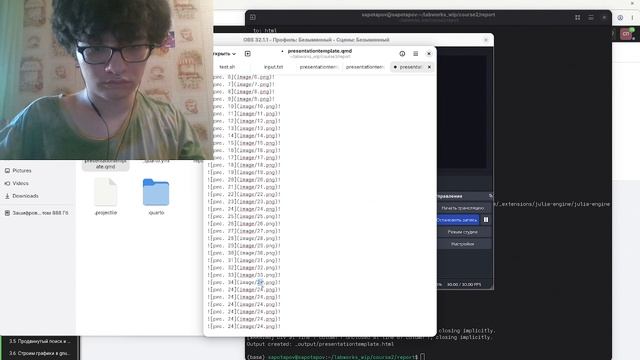Click the start streaming button in OBS
Image resolution: width=640 pixels, height=360 pixels.
[462, 208]
